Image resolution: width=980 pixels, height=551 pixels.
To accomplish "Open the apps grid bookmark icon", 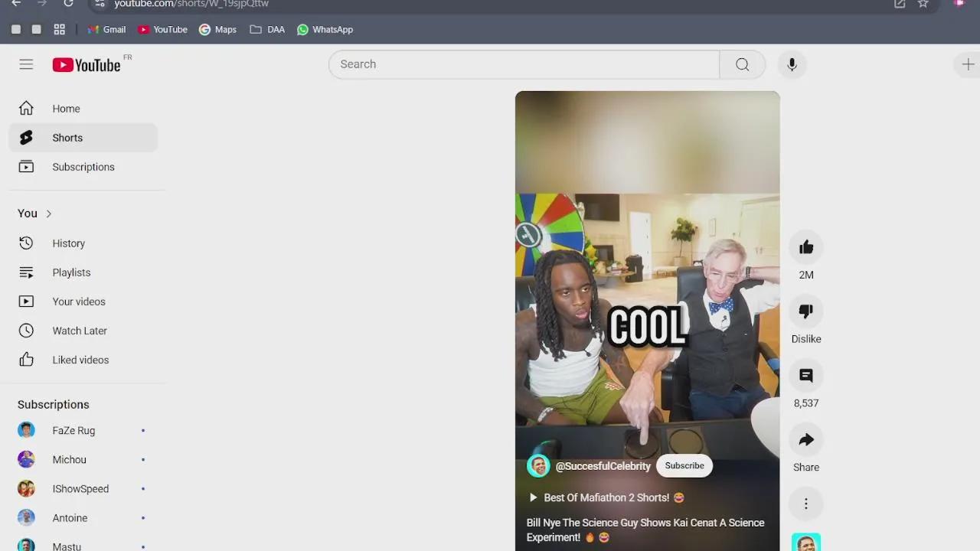I will (59, 29).
